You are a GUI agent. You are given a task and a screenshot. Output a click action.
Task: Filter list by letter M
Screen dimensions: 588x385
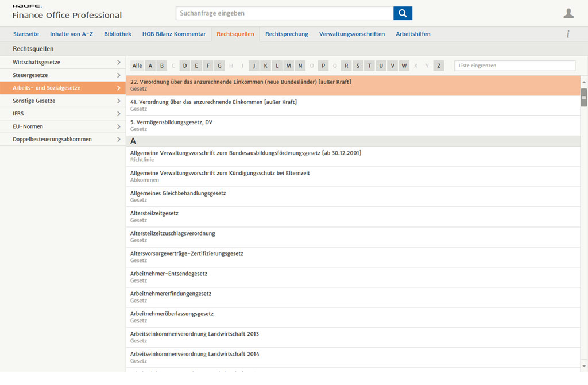(289, 66)
